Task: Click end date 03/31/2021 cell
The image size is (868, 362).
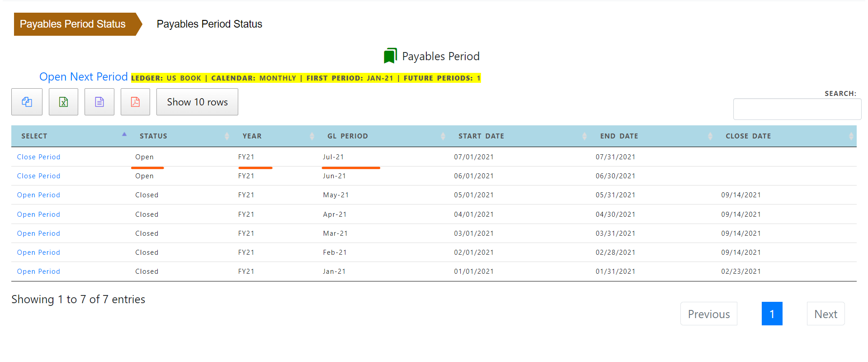Action: tap(615, 233)
